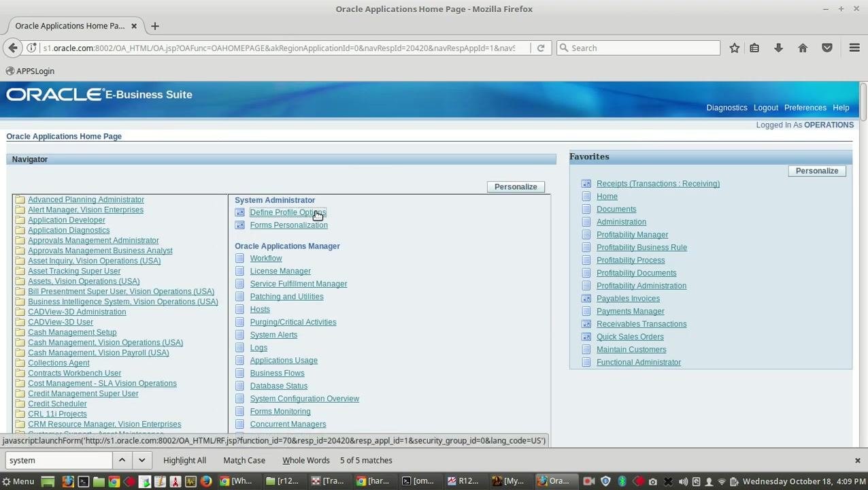The height and width of the screenshot is (490, 868).
Task: Open Forms Personalization link
Action: point(288,225)
